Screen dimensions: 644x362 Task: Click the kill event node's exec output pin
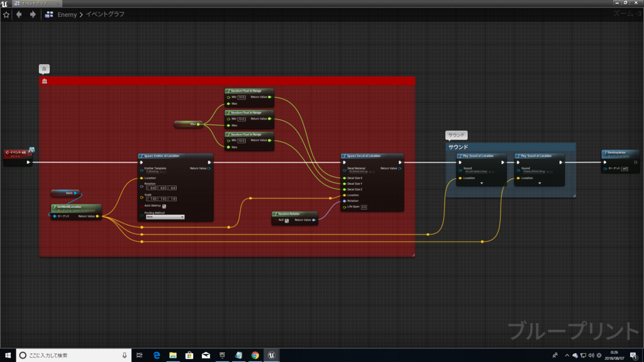click(28, 162)
